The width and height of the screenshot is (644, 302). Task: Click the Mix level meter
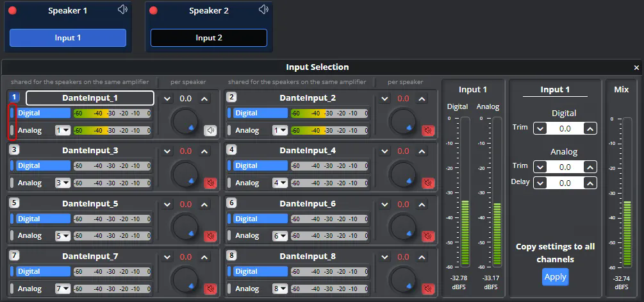point(627,193)
